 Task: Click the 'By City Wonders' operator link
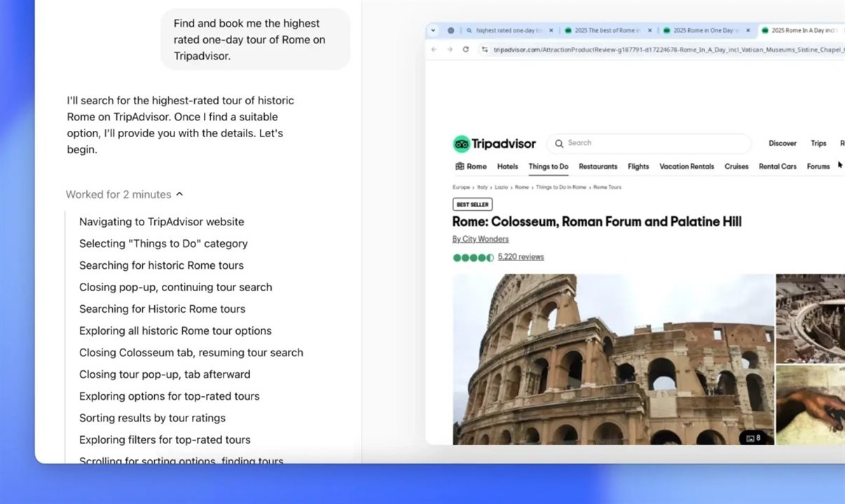[x=480, y=239]
